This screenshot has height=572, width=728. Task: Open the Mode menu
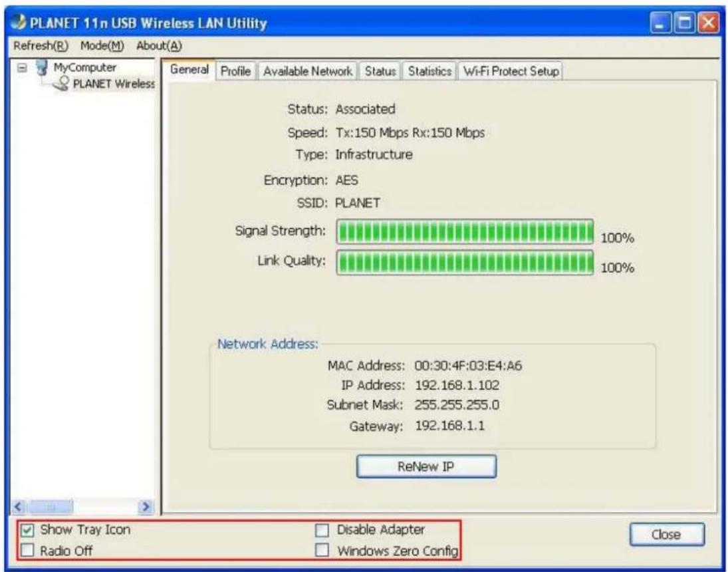coord(102,45)
